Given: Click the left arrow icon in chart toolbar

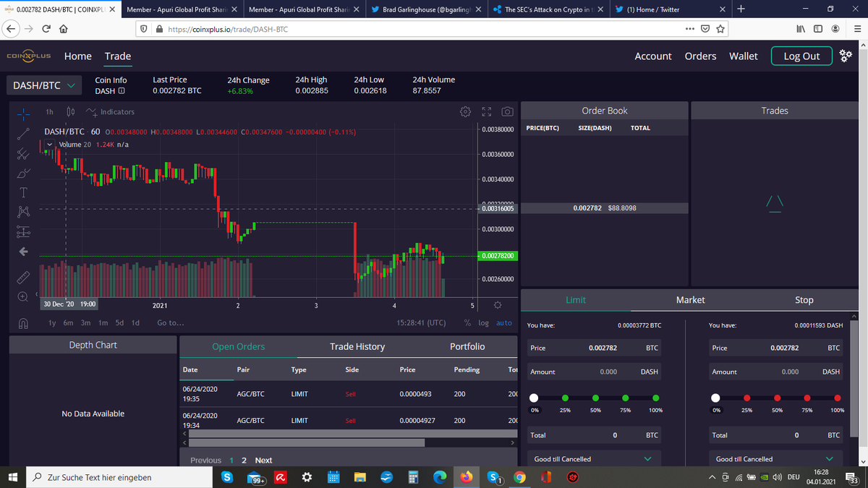Looking at the screenshot, I should coord(23,252).
